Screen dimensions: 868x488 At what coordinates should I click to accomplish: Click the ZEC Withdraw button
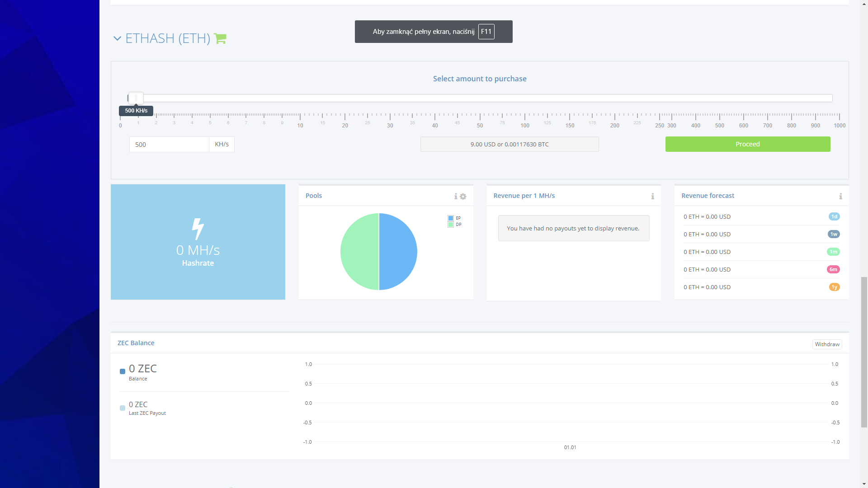(x=827, y=344)
